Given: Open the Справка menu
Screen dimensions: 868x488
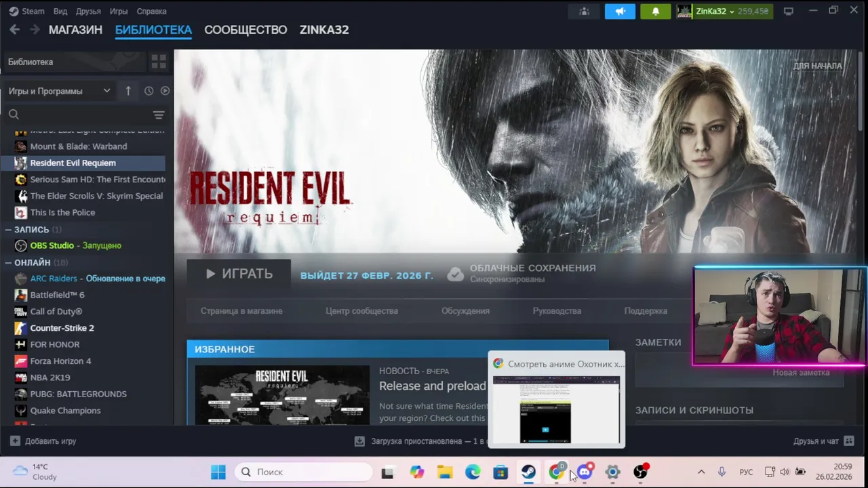Looking at the screenshot, I should (x=151, y=12).
